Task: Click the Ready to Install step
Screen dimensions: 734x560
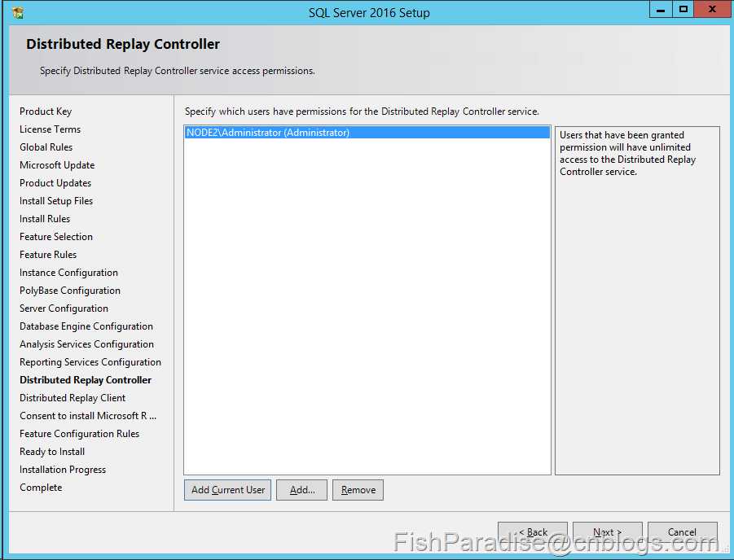Action: click(52, 452)
